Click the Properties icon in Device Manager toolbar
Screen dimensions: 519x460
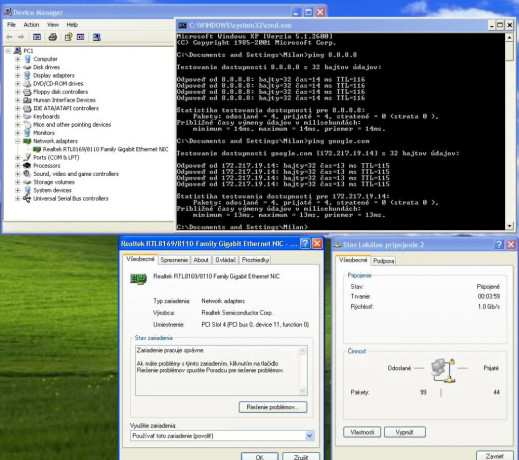click(68, 37)
